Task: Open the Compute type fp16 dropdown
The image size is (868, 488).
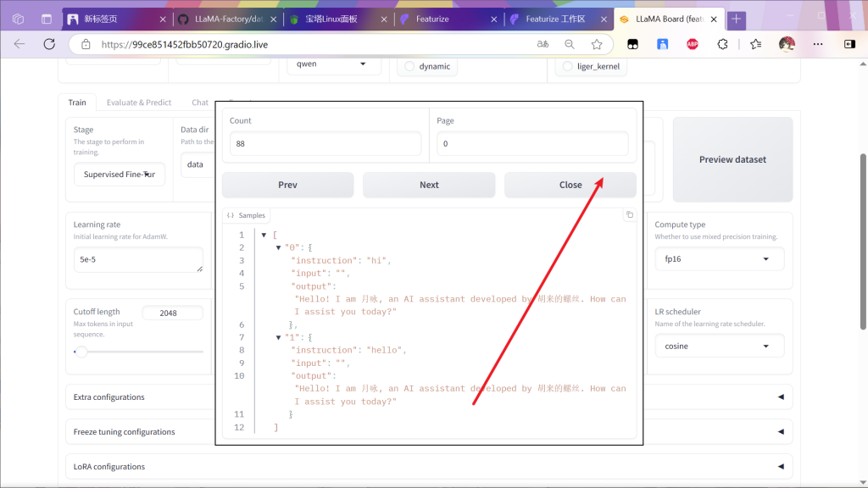Action: (x=719, y=259)
